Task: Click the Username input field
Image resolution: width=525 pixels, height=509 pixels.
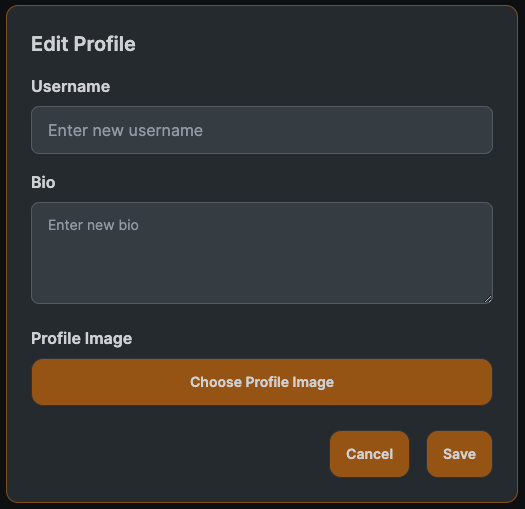Action: pos(262,130)
